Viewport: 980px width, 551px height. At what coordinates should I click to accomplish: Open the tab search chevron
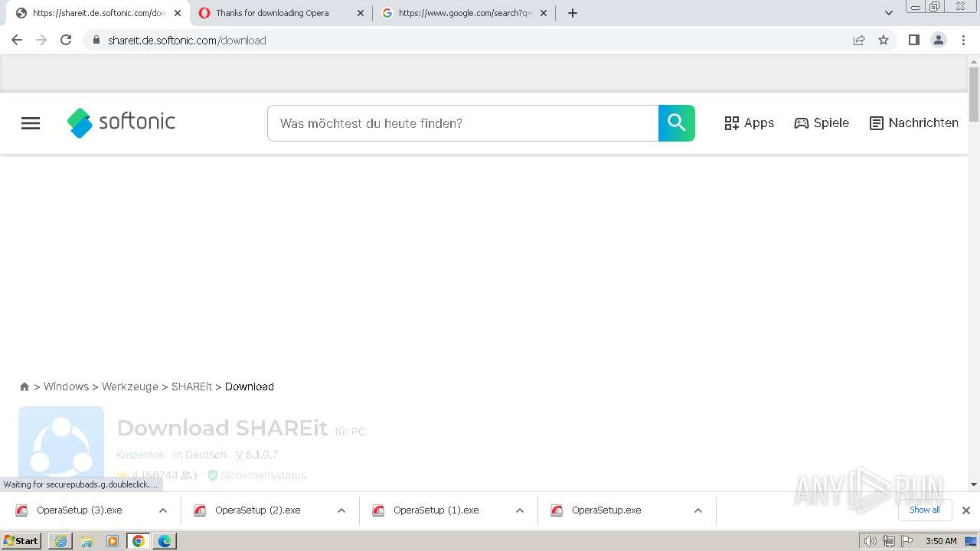pyautogui.click(x=889, y=13)
